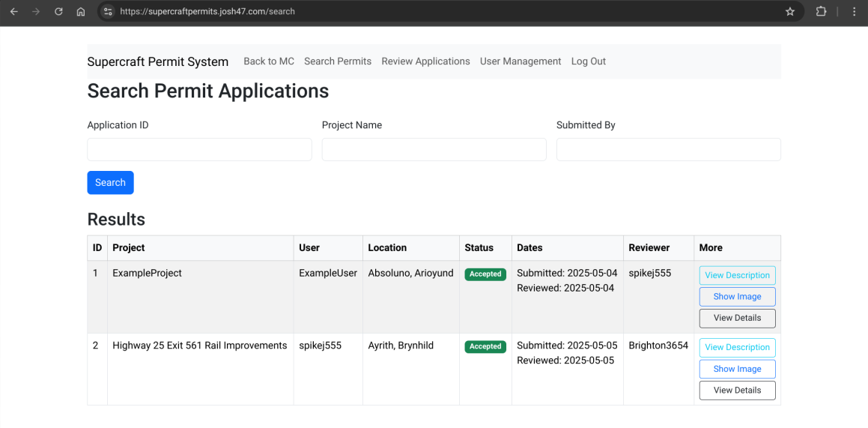The height and width of the screenshot is (428, 868).
Task: View Details of ExampleProject permit
Action: (737, 318)
